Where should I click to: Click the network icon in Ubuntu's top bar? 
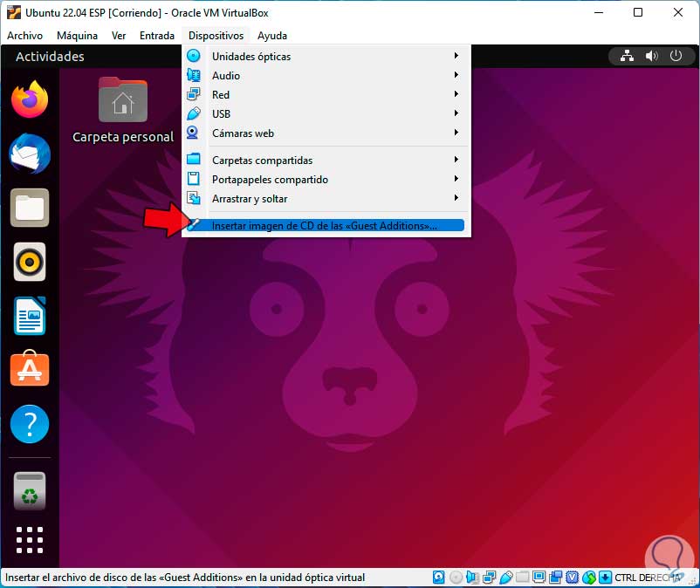coord(628,56)
